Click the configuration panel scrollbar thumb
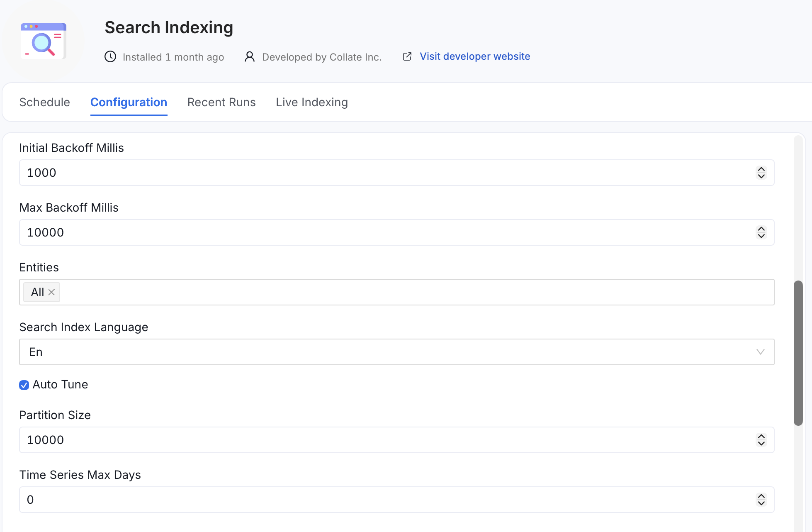This screenshot has height=532, width=812. (x=798, y=353)
